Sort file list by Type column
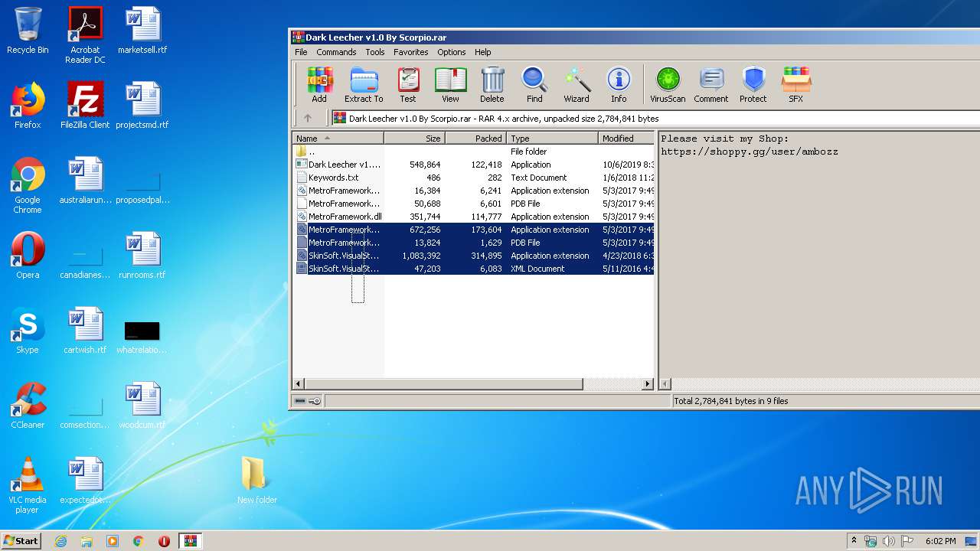Screen dimensions: 980x551 point(552,139)
